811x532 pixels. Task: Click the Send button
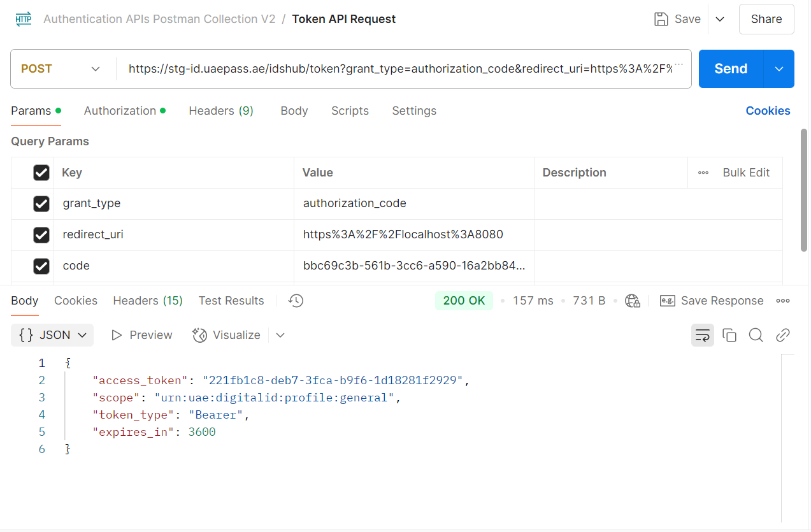click(731, 69)
